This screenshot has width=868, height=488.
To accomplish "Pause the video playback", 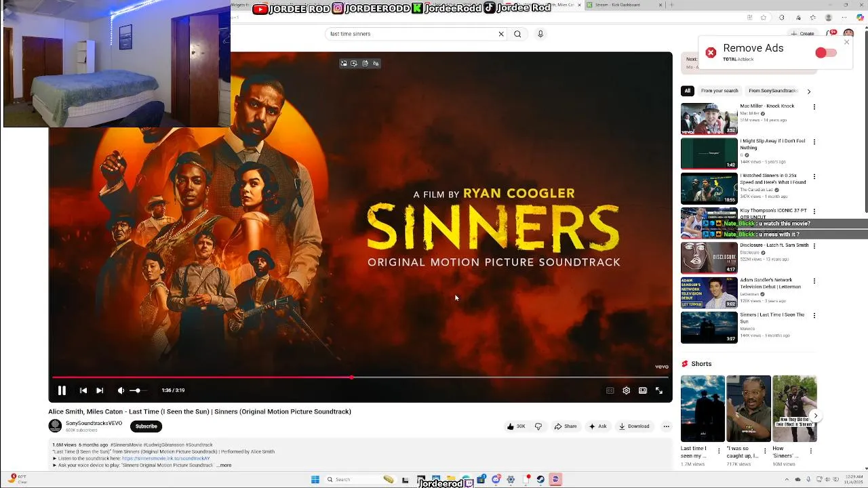I will click(x=62, y=390).
